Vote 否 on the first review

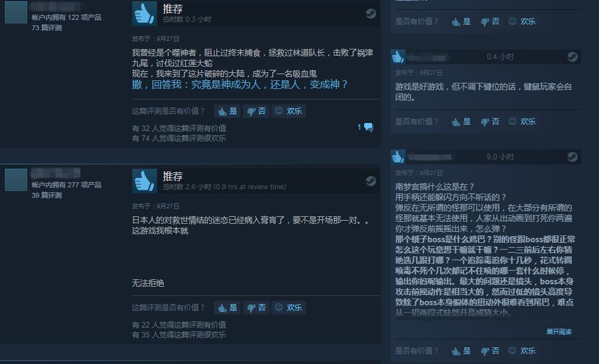click(x=256, y=111)
